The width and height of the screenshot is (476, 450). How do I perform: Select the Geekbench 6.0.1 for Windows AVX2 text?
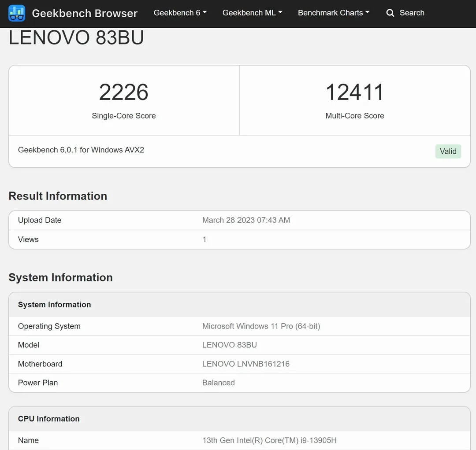(81, 150)
